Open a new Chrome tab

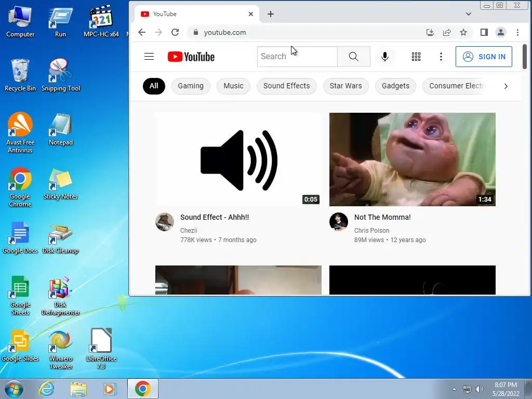[270, 14]
